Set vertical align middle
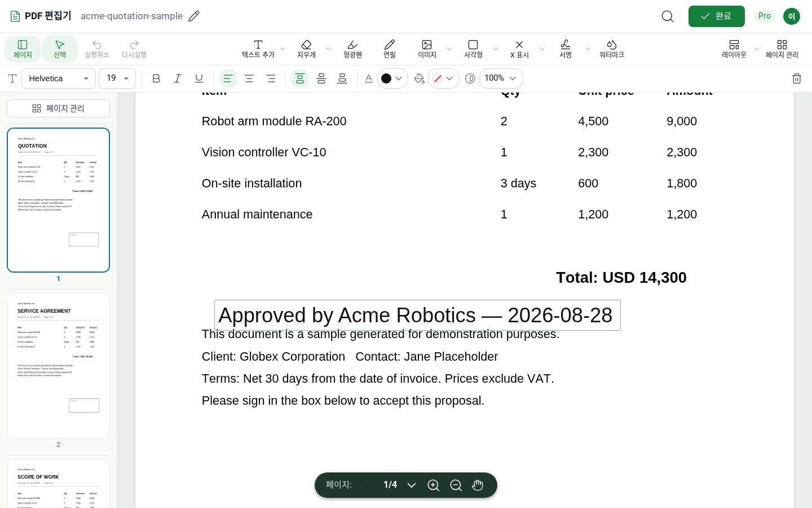Viewport: 812px width, 508px height. tap(321, 78)
